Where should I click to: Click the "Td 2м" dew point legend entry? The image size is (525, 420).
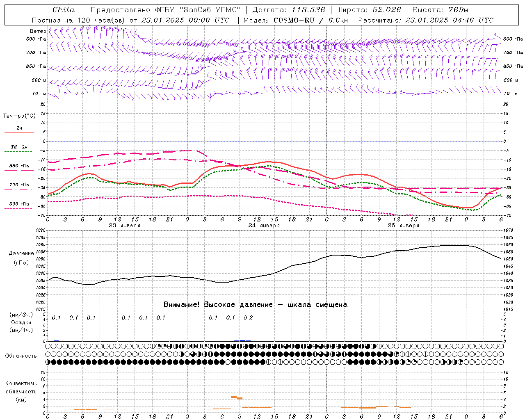(19, 147)
